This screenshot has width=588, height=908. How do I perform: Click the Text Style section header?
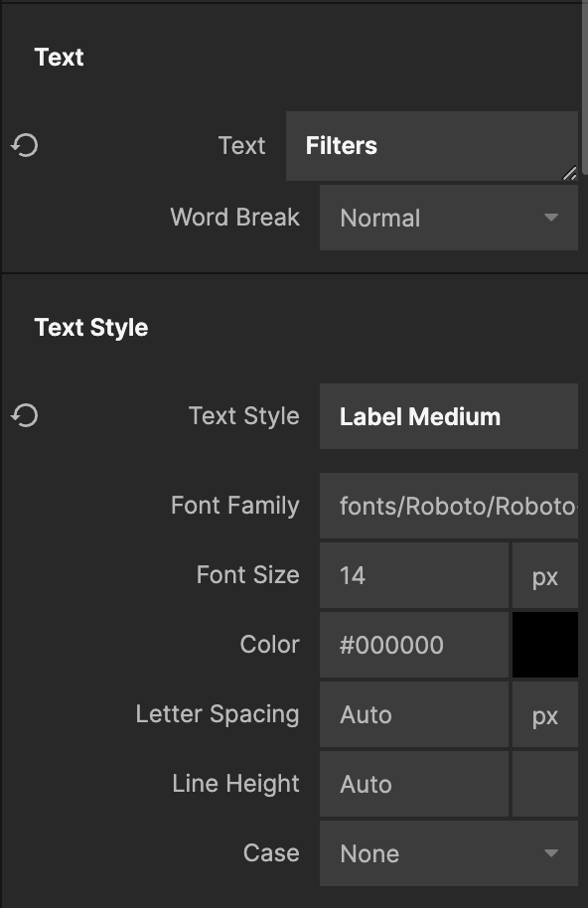91,328
